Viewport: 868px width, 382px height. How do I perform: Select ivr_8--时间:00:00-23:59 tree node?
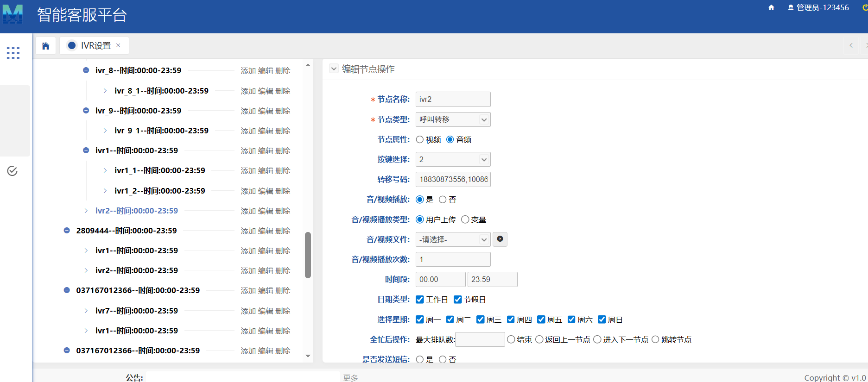pyautogui.click(x=138, y=70)
